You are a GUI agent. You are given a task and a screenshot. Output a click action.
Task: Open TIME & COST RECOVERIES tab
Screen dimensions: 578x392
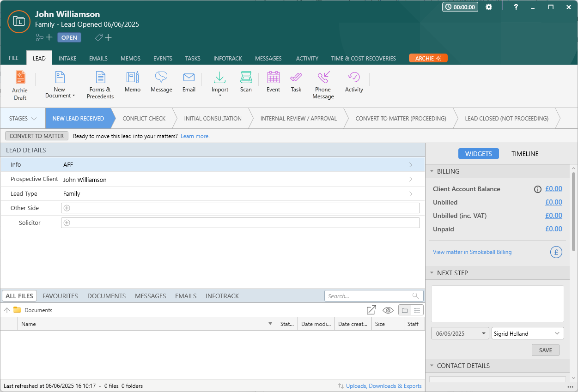(x=364, y=58)
